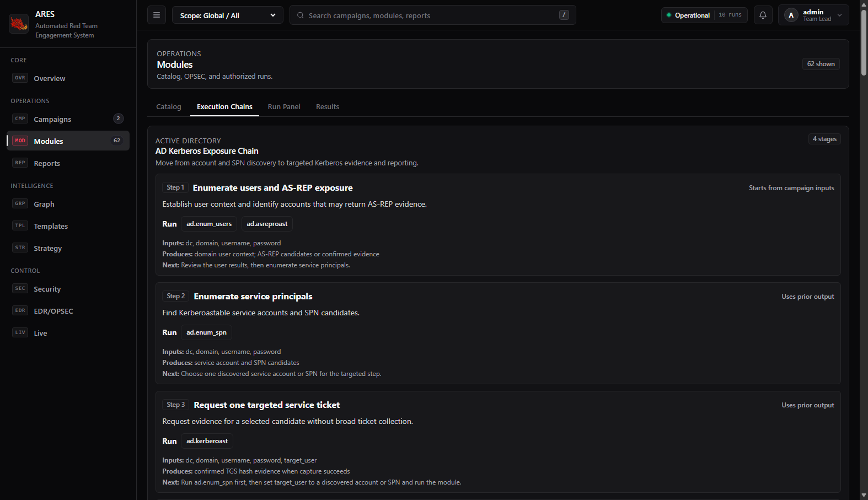Click the GRP badge icon beside Graph
The image size is (868, 500).
(20, 203)
